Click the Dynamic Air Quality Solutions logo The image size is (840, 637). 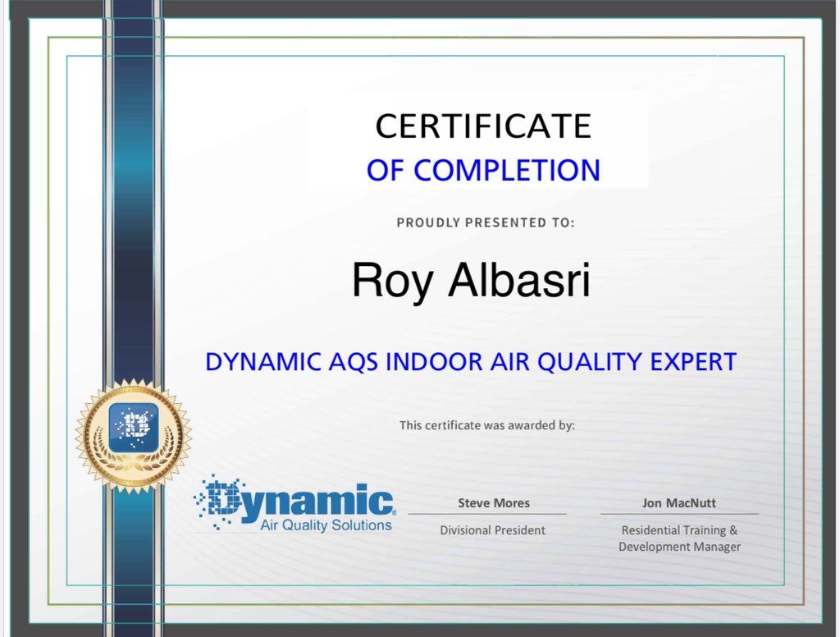click(294, 503)
